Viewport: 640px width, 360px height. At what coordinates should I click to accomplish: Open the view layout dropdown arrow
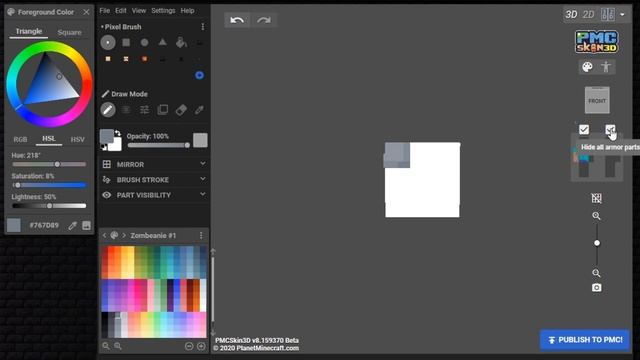tap(622, 15)
